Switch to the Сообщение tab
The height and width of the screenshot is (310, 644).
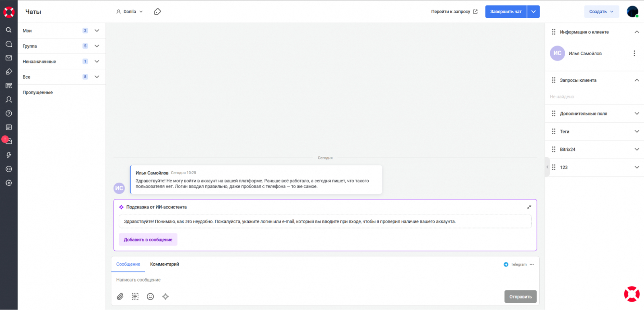pyautogui.click(x=128, y=264)
